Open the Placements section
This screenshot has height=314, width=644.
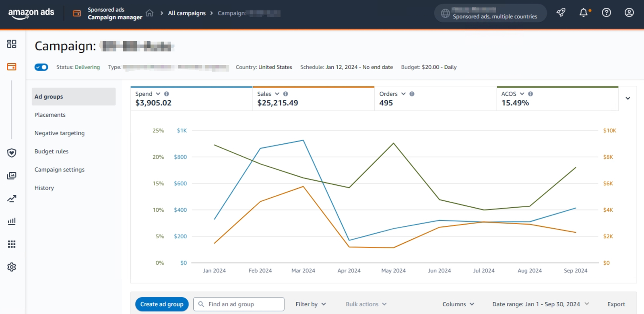(50, 115)
